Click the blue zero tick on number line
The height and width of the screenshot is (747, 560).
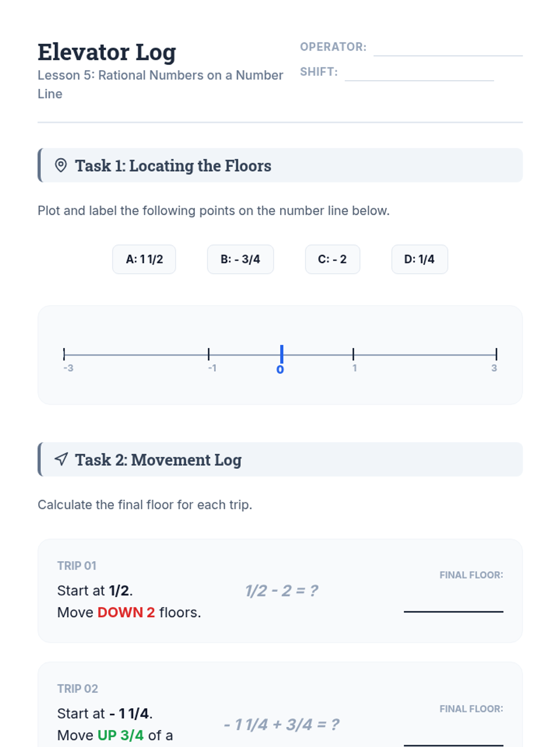[x=281, y=354]
